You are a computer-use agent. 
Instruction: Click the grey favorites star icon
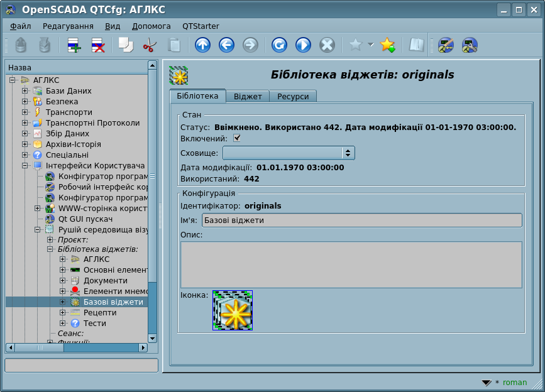tap(356, 45)
